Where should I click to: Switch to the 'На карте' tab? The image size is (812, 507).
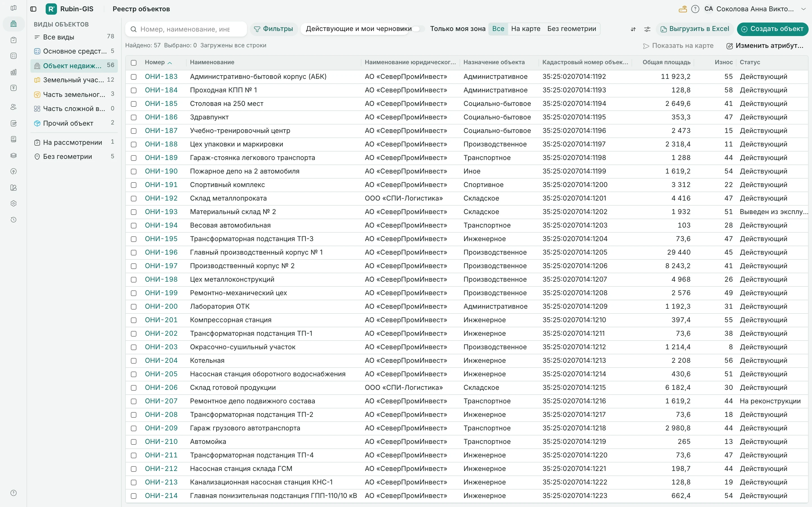(526, 29)
